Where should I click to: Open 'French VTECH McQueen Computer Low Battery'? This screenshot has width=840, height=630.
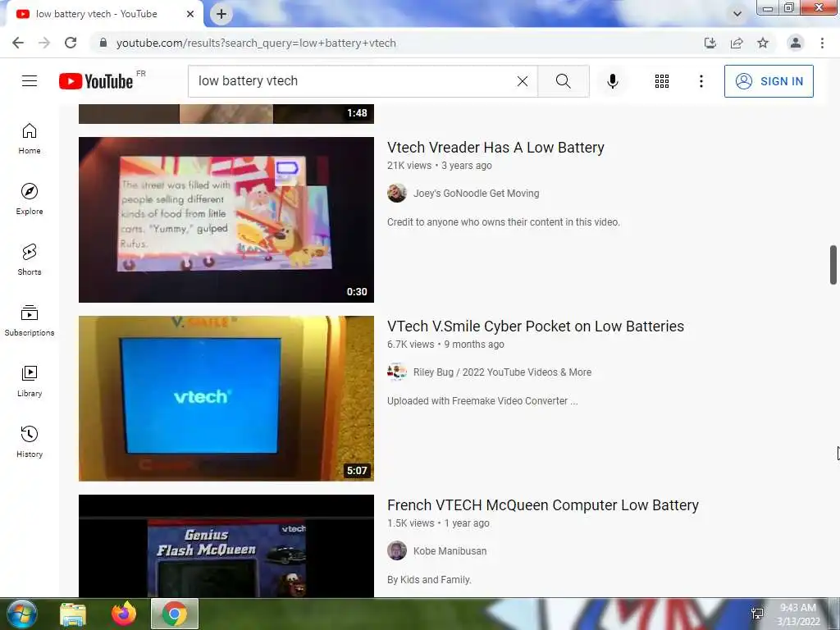(543, 505)
